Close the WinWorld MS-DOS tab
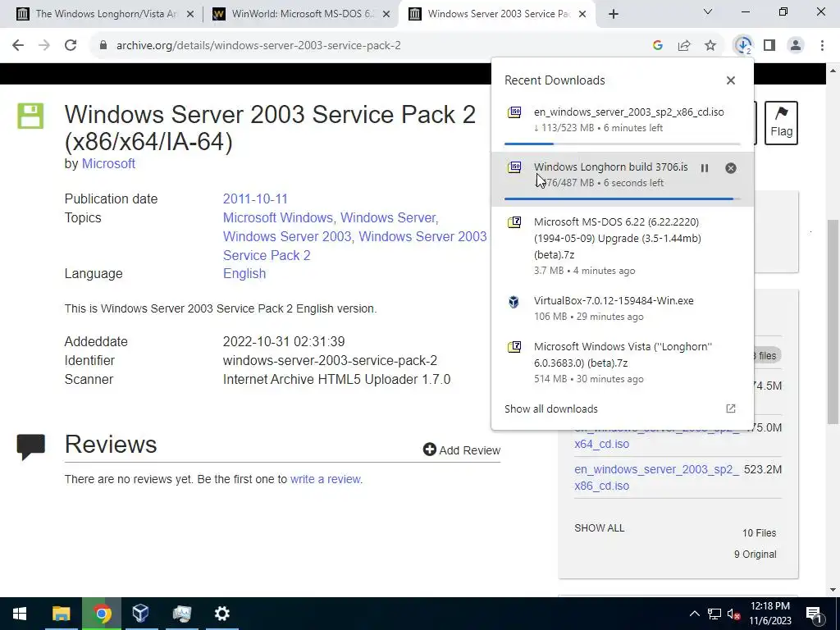Screen dimensions: 840x630 coord(386,14)
